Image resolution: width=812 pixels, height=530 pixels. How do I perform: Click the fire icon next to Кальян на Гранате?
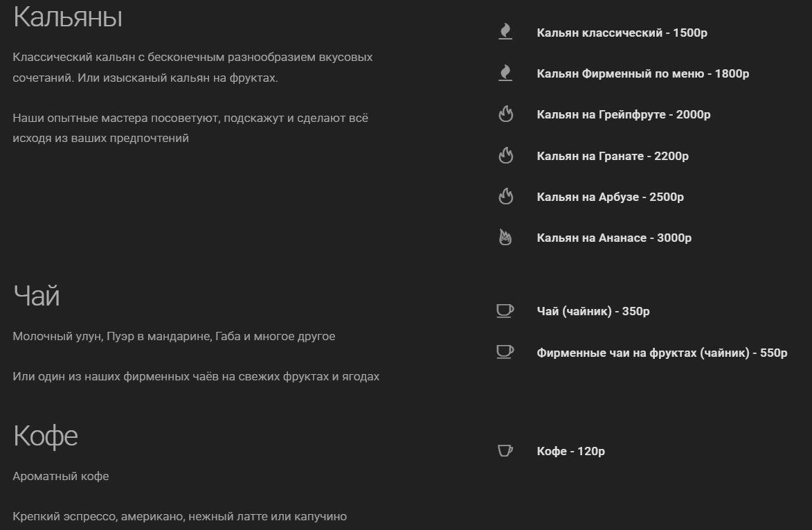[x=506, y=155]
